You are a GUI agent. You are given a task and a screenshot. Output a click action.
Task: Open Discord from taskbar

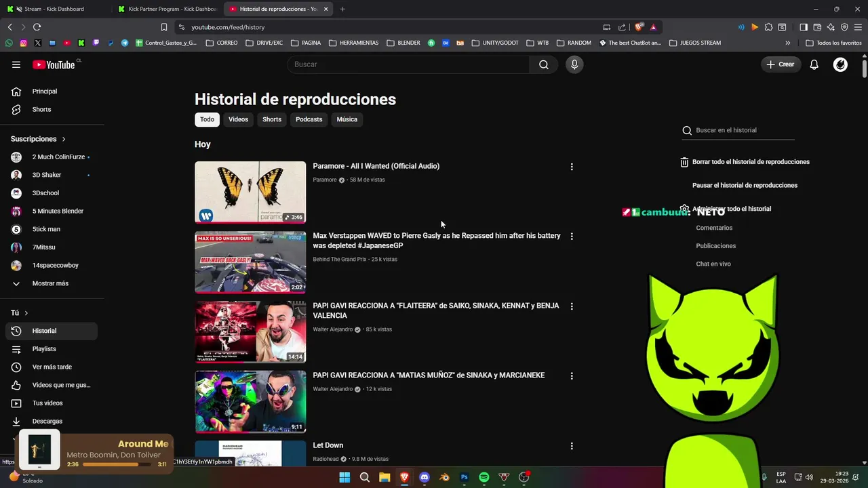pos(425,477)
